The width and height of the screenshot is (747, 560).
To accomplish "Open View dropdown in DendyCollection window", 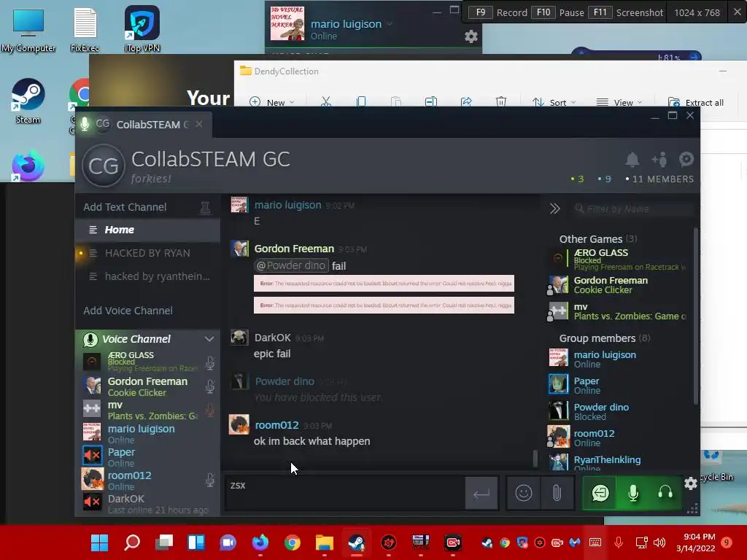I will coord(619,102).
